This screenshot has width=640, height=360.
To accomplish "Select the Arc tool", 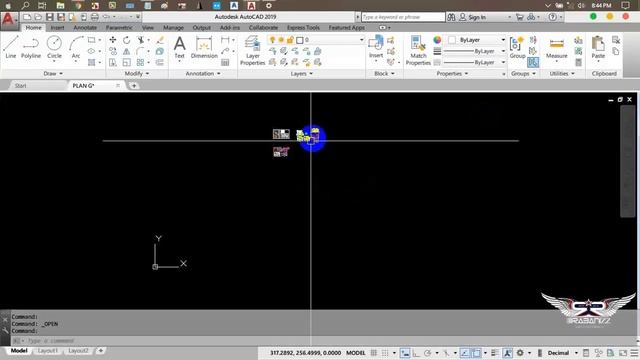I will point(76,47).
